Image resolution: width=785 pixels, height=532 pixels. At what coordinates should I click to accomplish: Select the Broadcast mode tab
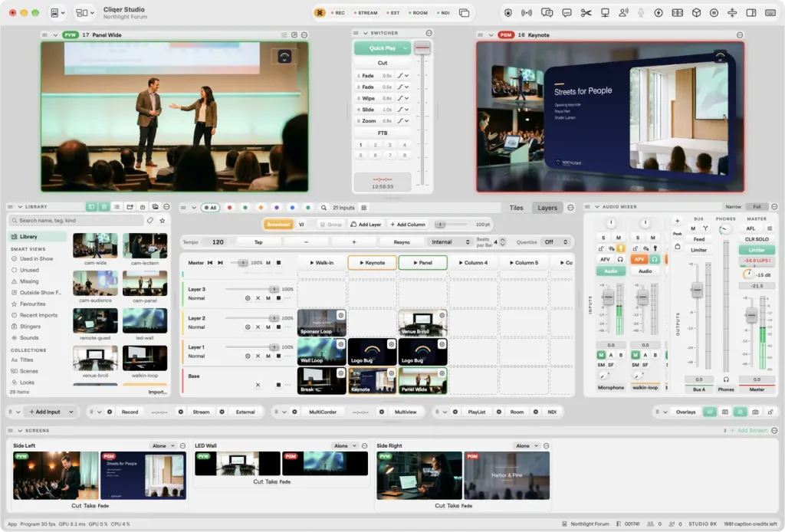[278, 225]
